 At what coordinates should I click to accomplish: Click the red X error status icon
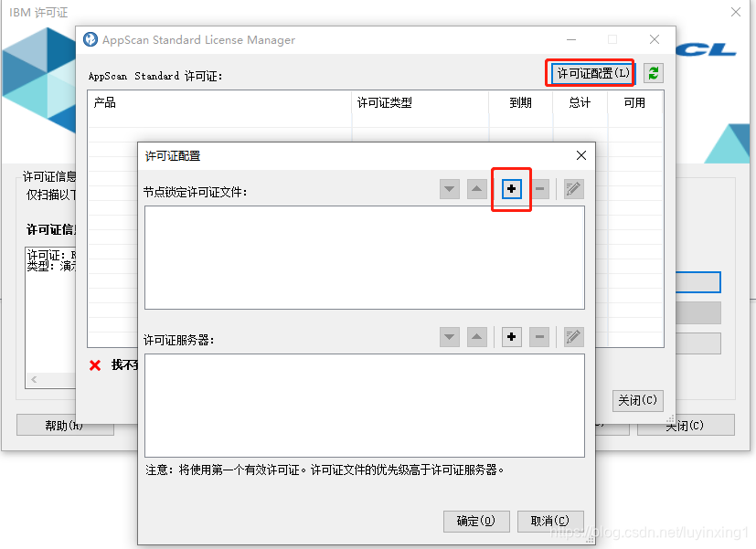(x=95, y=365)
